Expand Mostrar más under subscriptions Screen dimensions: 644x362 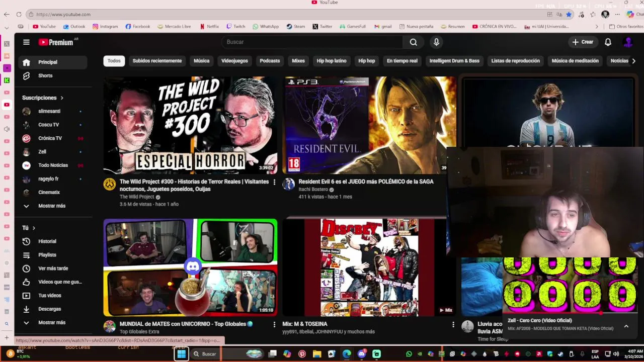pyautogui.click(x=53, y=206)
